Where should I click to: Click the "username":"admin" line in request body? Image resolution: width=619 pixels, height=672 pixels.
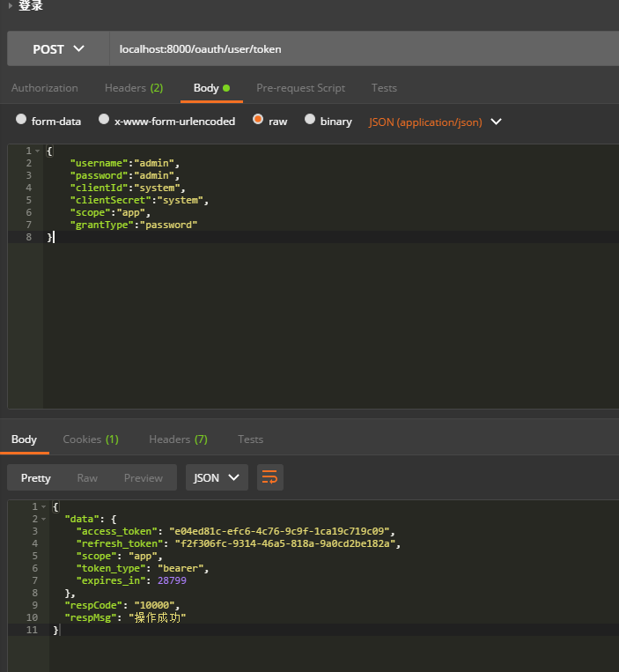tap(125, 163)
